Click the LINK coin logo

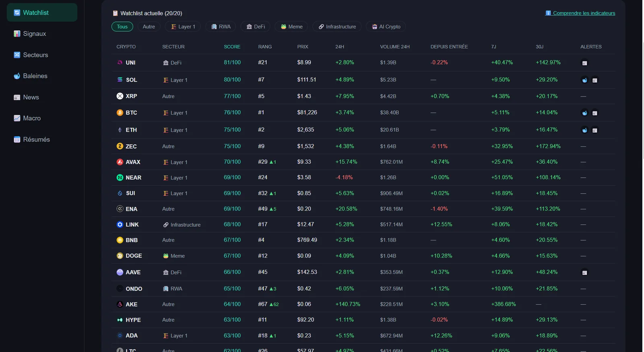pyautogui.click(x=120, y=224)
